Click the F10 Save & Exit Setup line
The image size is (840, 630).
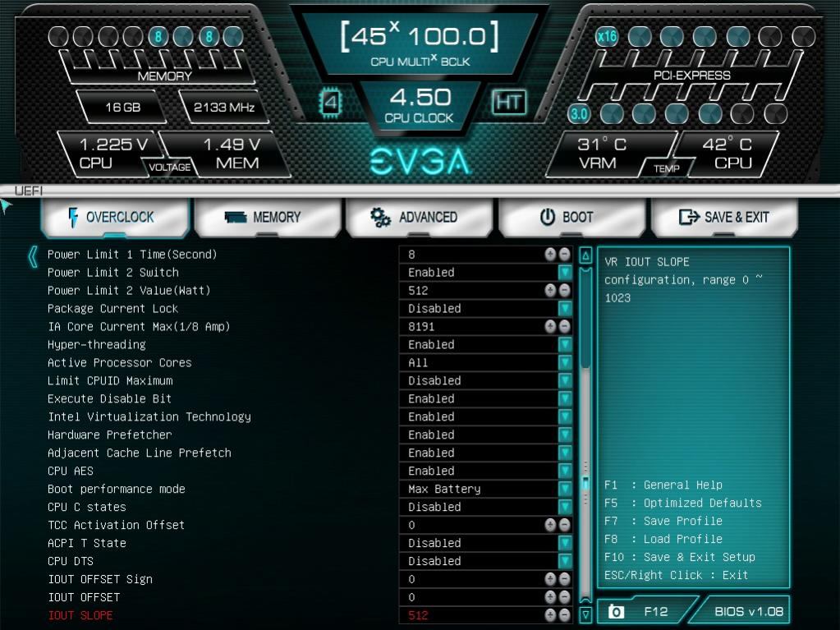pyautogui.click(x=680, y=557)
